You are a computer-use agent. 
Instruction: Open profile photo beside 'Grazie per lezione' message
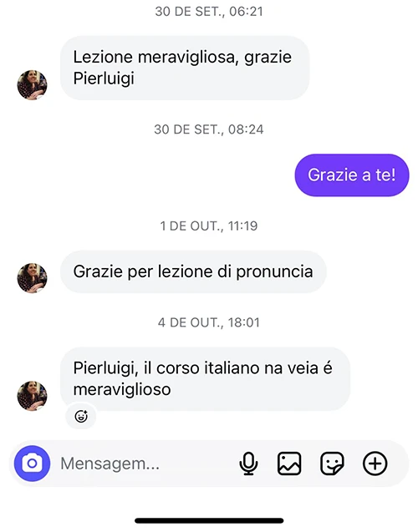pyautogui.click(x=33, y=278)
